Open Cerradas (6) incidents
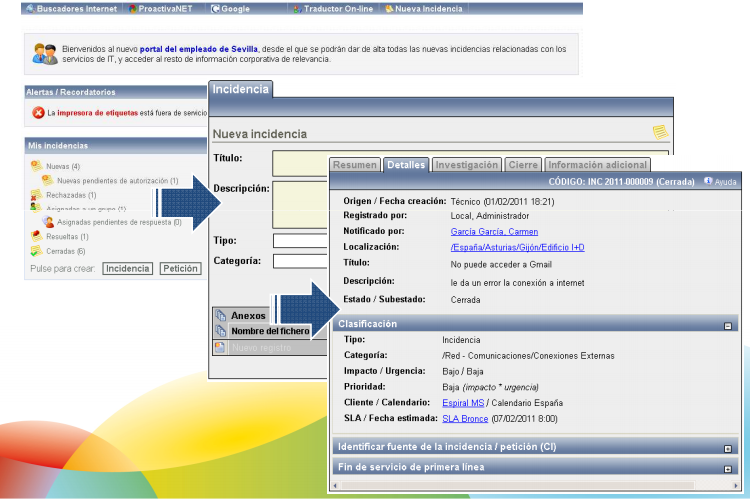Viewport: 750px width, 499px height. pyautogui.click(x=66, y=251)
